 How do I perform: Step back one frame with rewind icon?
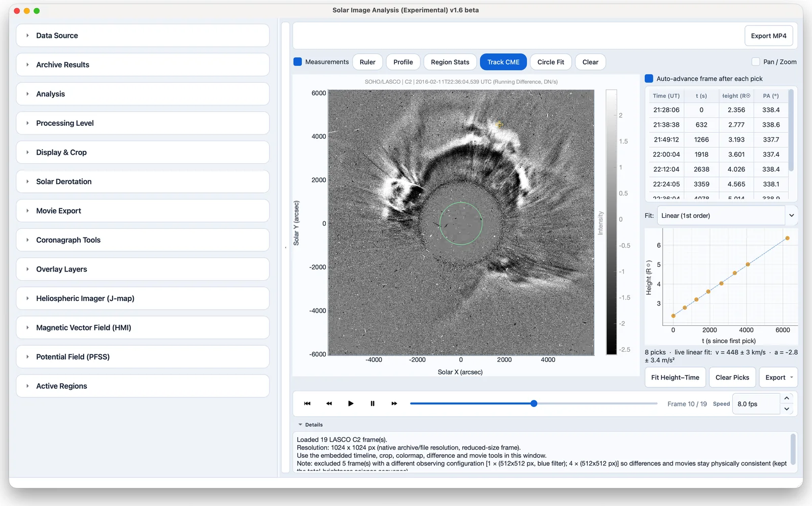click(x=329, y=403)
